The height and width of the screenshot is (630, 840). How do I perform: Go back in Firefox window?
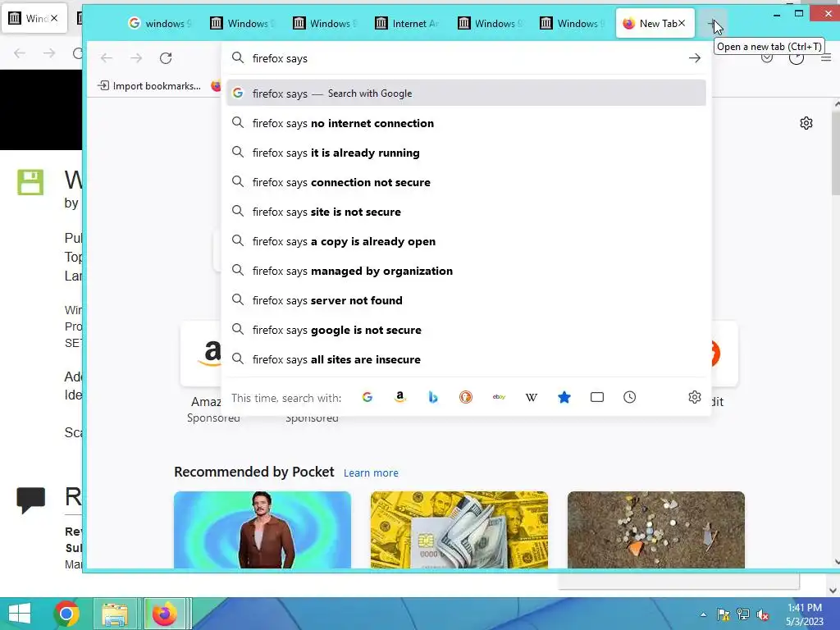[x=107, y=58]
